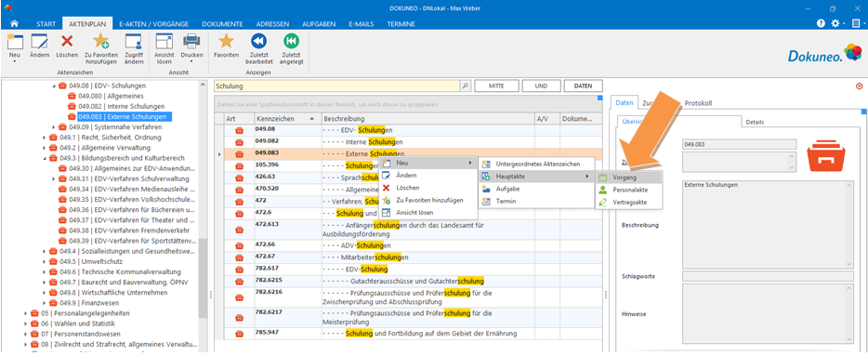Click the Zugriff ändern icon
The height and width of the screenshot is (356, 868).
tap(134, 42)
